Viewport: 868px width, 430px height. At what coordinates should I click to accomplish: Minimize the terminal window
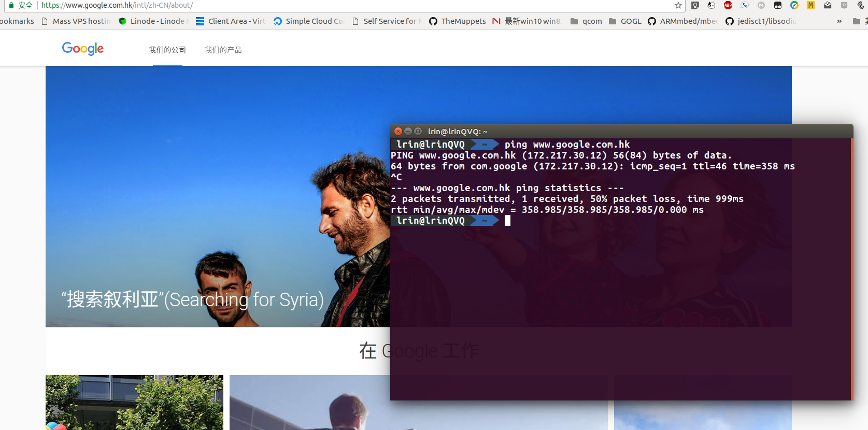[408, 131]
